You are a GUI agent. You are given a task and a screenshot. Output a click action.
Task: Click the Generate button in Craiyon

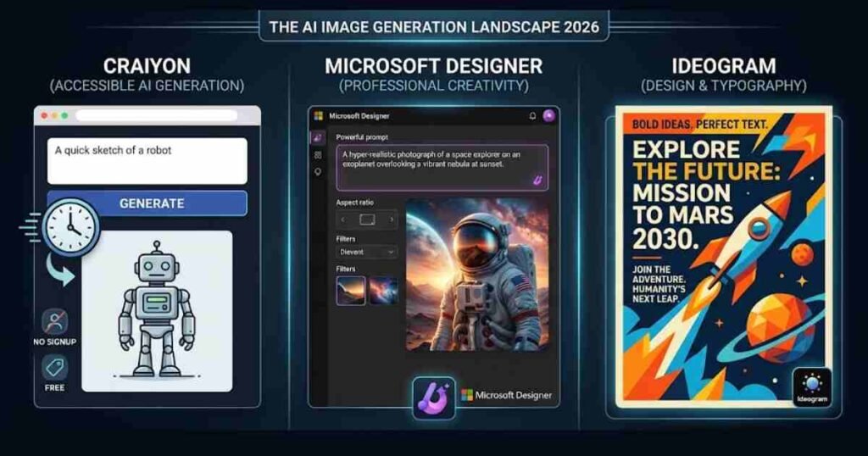(x=147, y=203)
